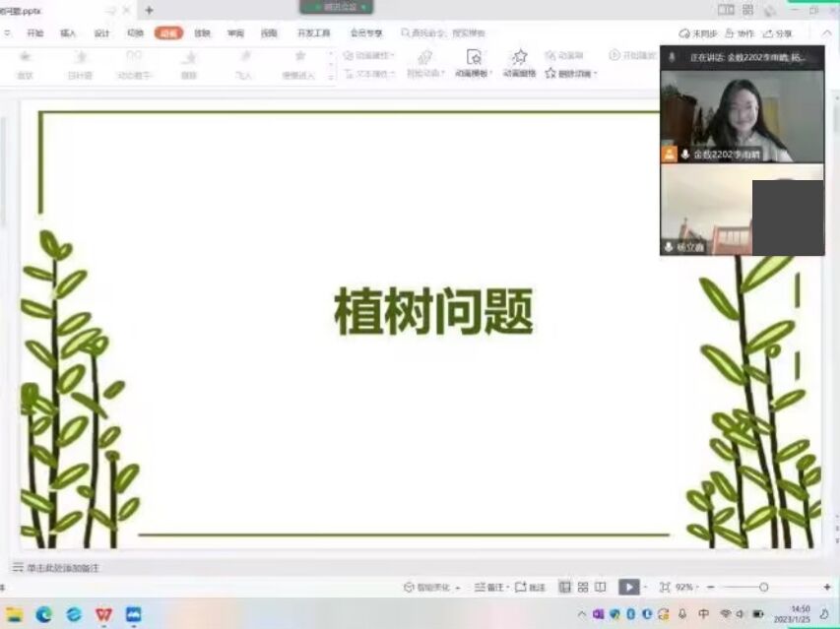
Task: Select normal view icon in status bar
Action: click(565, 587)
